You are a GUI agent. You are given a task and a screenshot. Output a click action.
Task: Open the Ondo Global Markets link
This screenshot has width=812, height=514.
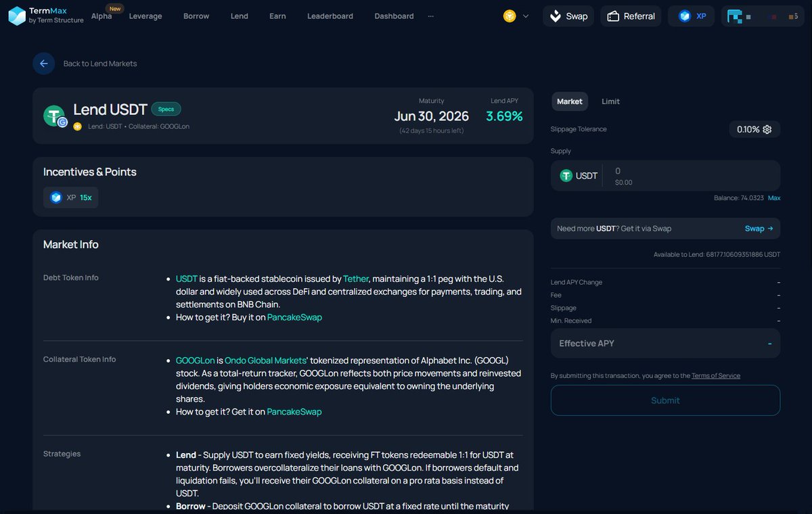[x=266, y=360]
